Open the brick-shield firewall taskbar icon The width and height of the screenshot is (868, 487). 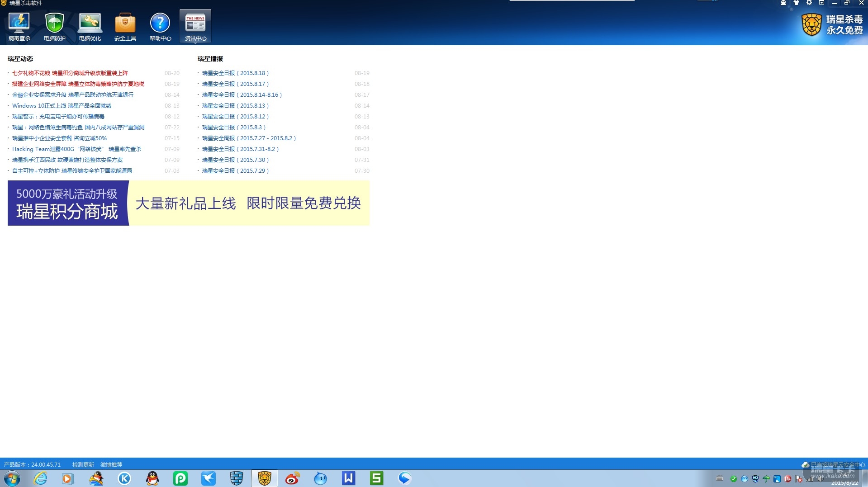(x=237, y=478)
